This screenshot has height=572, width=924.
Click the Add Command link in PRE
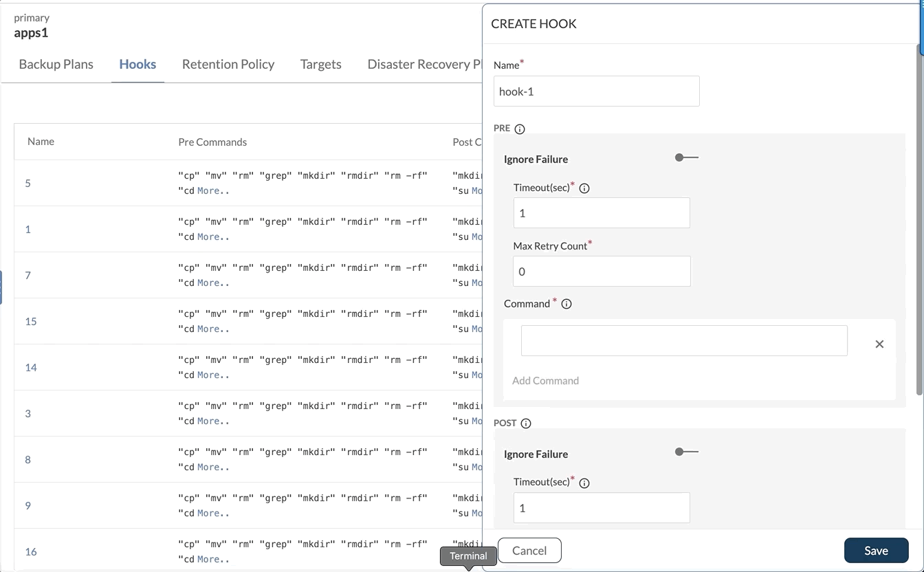pyautogui.click(x=545, y=380)
